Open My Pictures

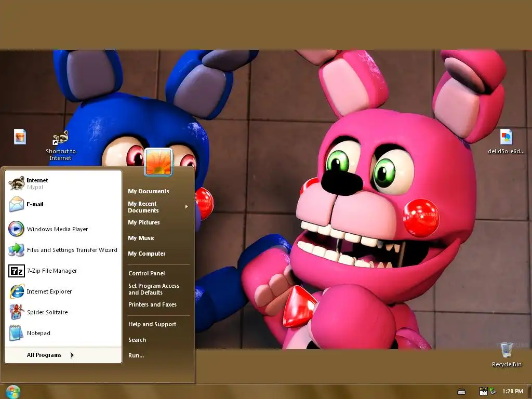tap(144, 222)
